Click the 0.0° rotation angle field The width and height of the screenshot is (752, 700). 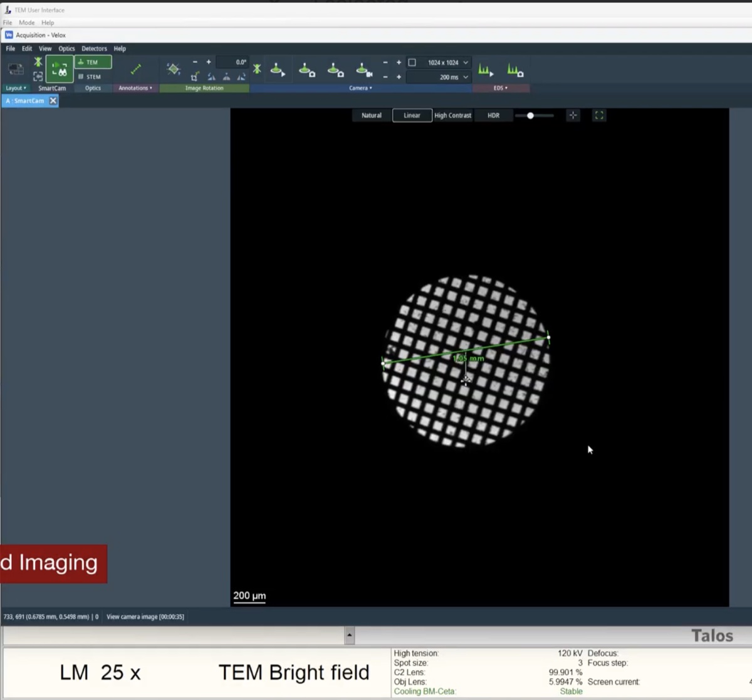[233, 62]
